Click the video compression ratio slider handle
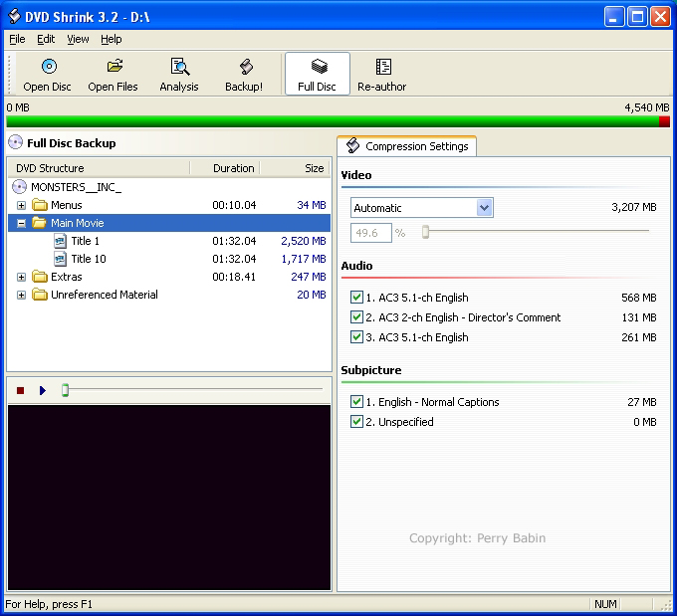Viewport: 677px width, 616px height. pos(425,232)
